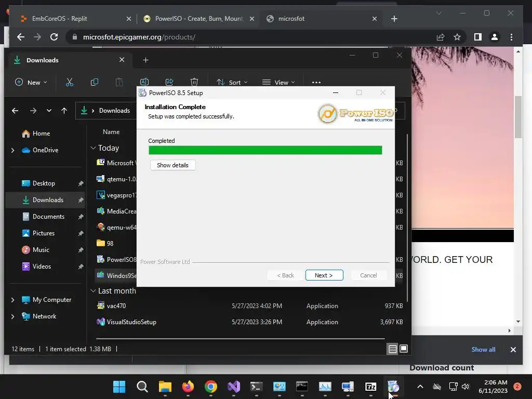Open taskbar Search
Viewport: 532px width, 399px height.
pos(142,387)
